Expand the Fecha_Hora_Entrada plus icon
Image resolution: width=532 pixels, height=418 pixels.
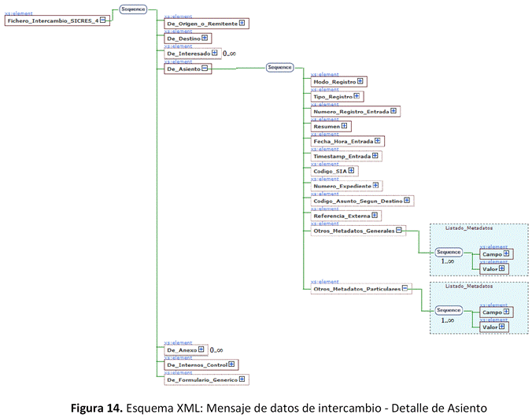point(377,140)
